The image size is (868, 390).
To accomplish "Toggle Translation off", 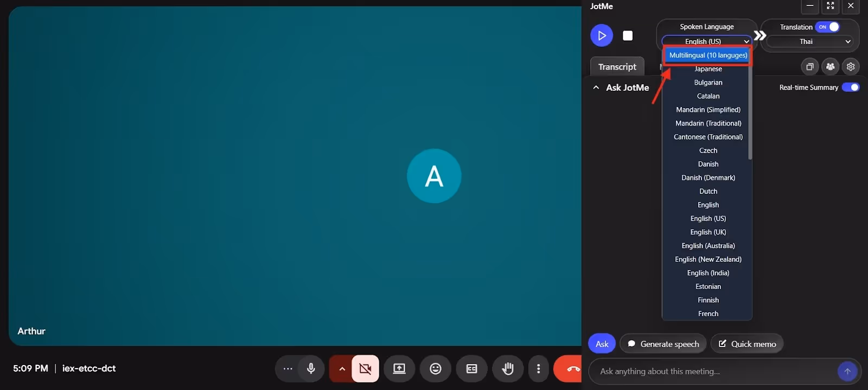I will click(x=828, y=27).
